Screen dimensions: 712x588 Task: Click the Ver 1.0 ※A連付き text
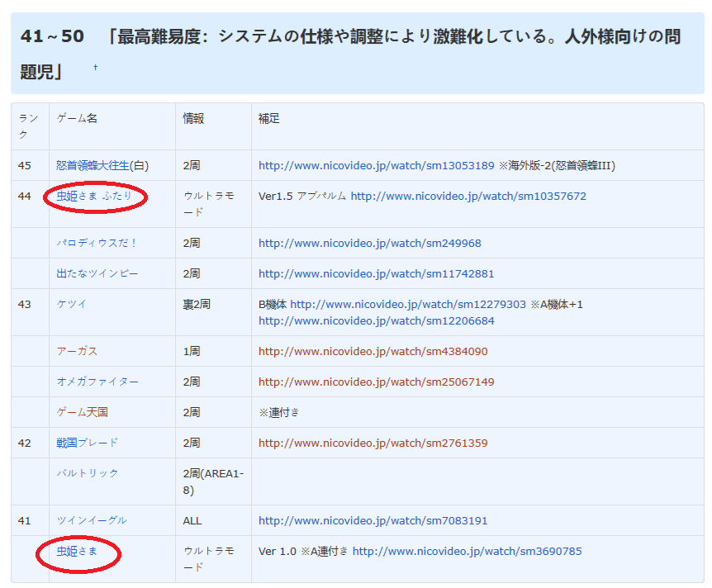click(303, 551)
